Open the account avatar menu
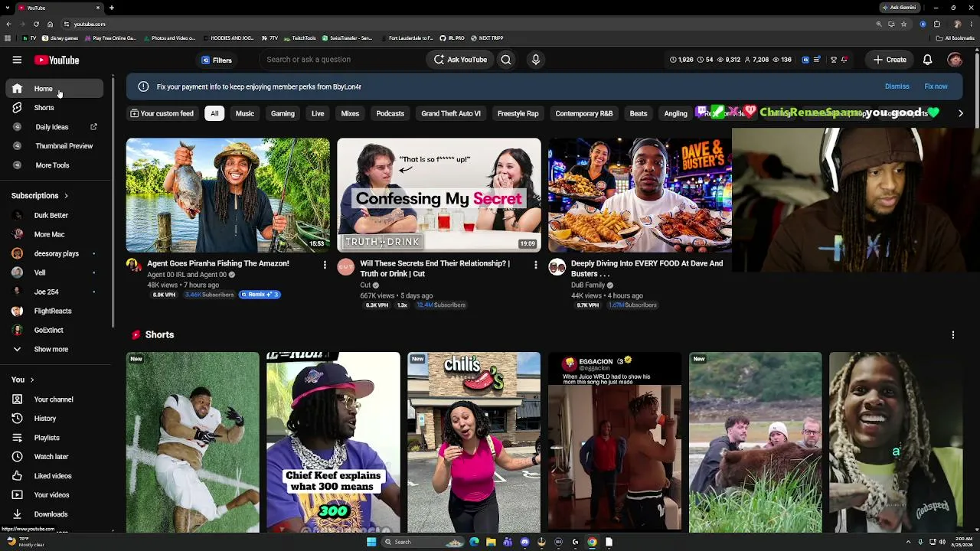 [x=955, y=60]
